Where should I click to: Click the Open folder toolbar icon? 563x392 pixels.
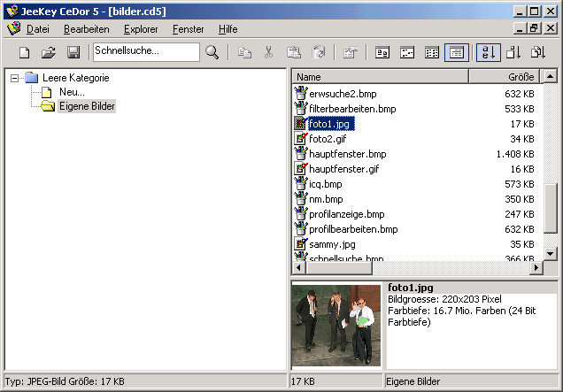point(49,53)
